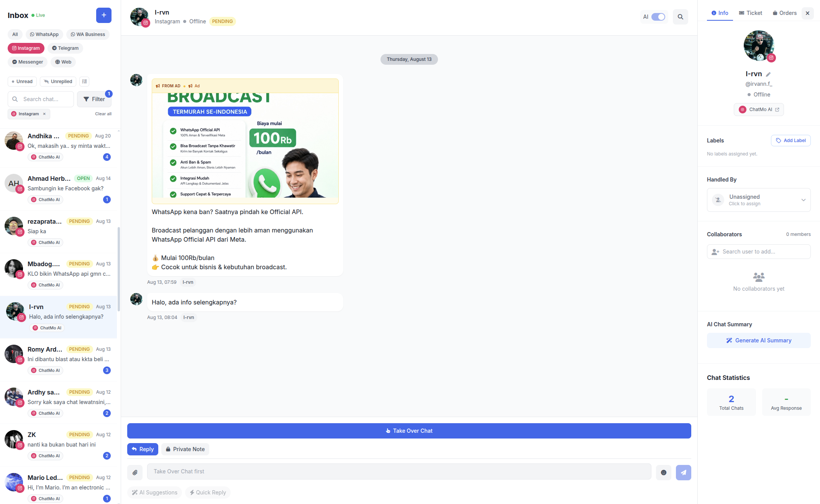Screen dimensions: 820x504
Task: Expand the Unassigned handled-by dropdown
Action: (759, 200)
